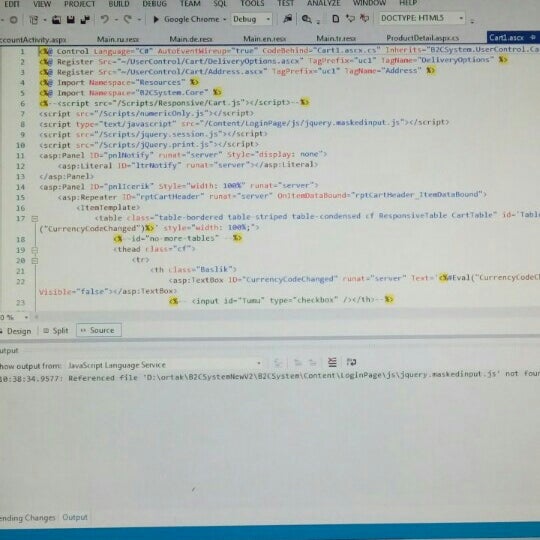Start debugging with the green play arrow
540x540 pixels.
[156, 19]
